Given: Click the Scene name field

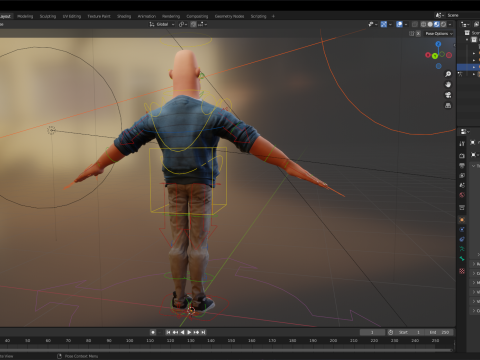Looking at the screenshot, I should 463,15.
